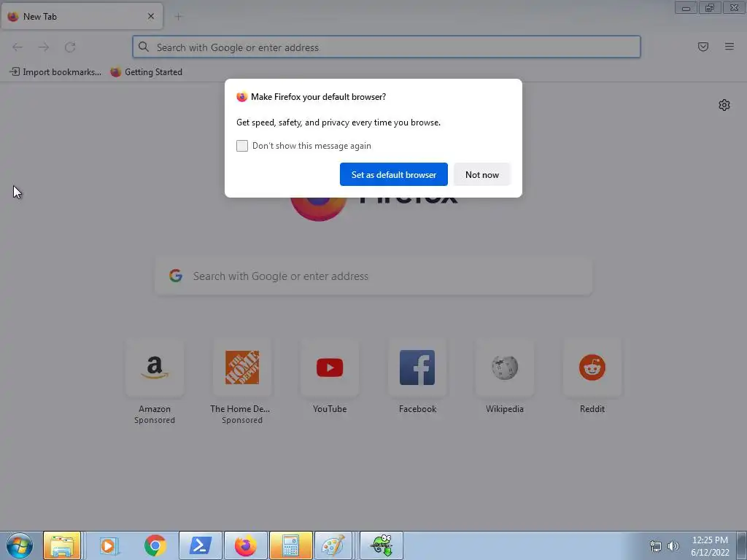Click the Getting Started bookmark favicon
Screen dimensions: 747x560
115,72
